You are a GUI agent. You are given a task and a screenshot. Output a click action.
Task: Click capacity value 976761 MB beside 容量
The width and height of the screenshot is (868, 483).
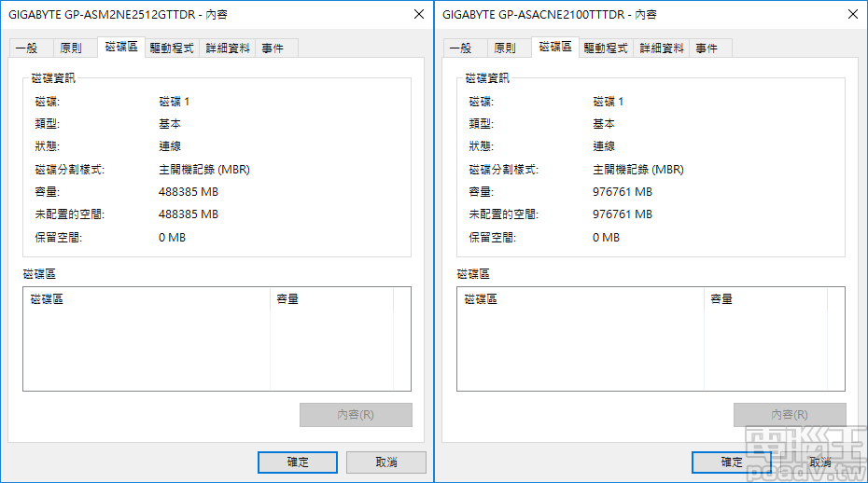click(623, 192)
